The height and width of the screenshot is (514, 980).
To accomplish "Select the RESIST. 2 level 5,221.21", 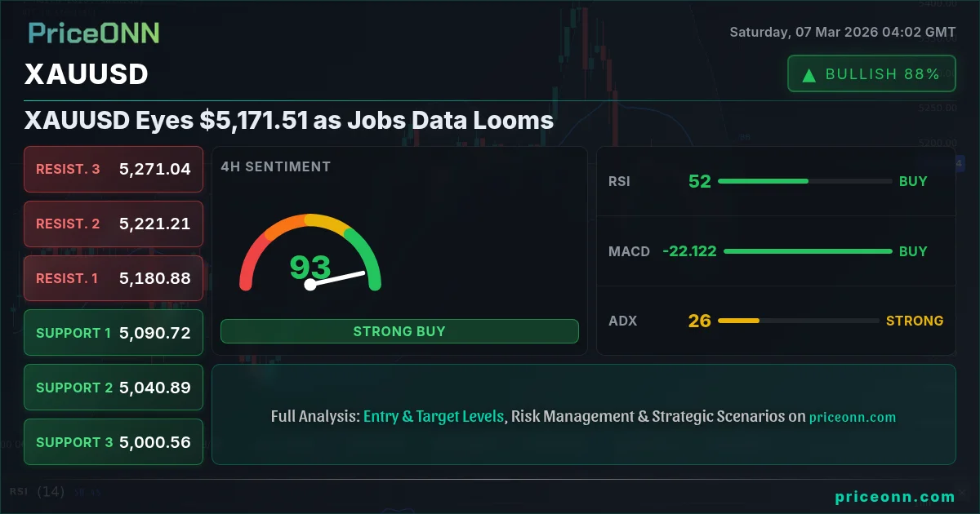I will [114, 224].
